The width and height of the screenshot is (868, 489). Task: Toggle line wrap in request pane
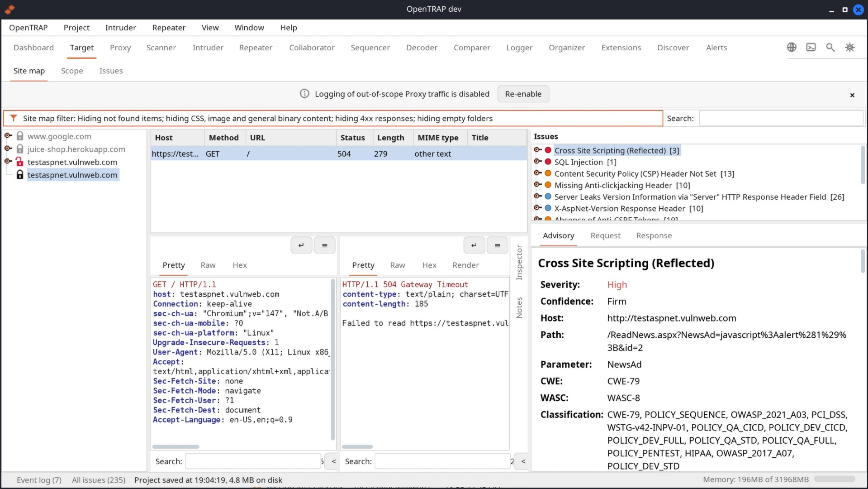(x=301, y=245)
